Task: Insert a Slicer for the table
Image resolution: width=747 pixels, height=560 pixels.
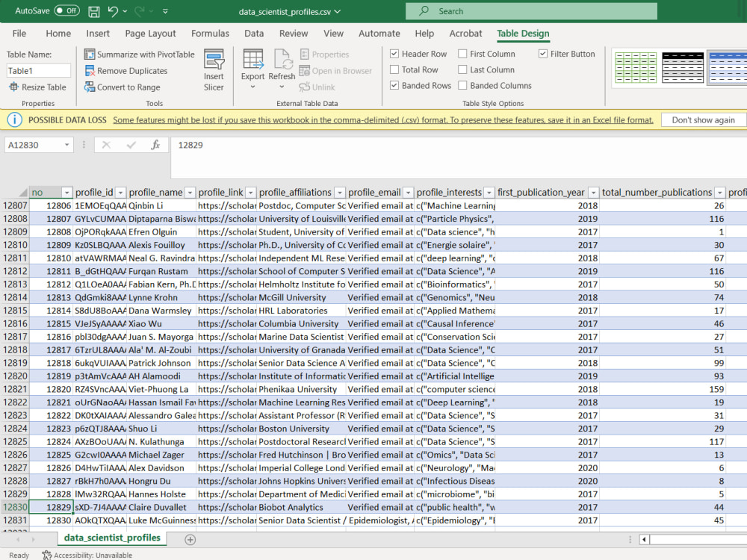Action: click(214, 70)
